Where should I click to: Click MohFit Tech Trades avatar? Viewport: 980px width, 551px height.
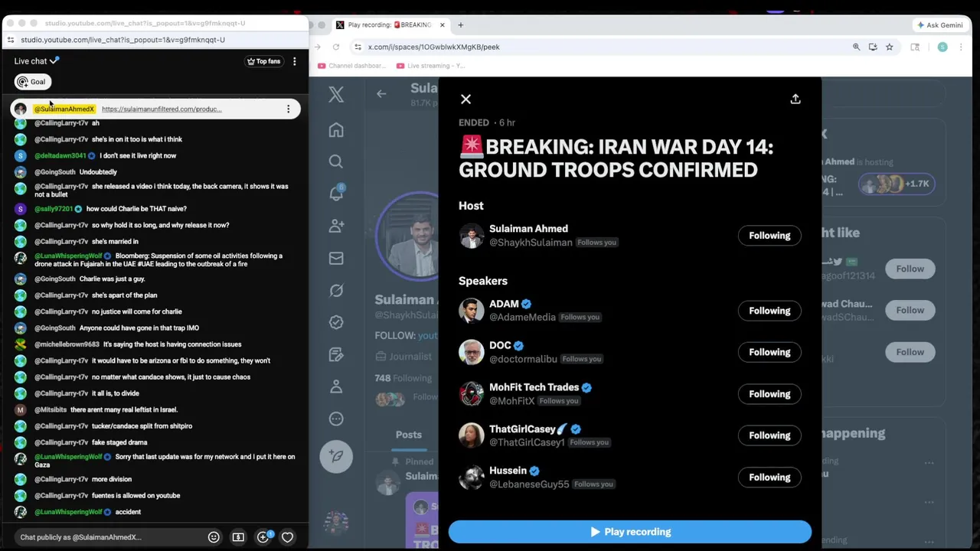(472, 394)
